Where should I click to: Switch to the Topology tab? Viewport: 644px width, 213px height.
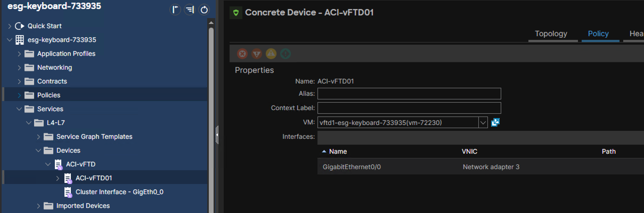(551, 34)
